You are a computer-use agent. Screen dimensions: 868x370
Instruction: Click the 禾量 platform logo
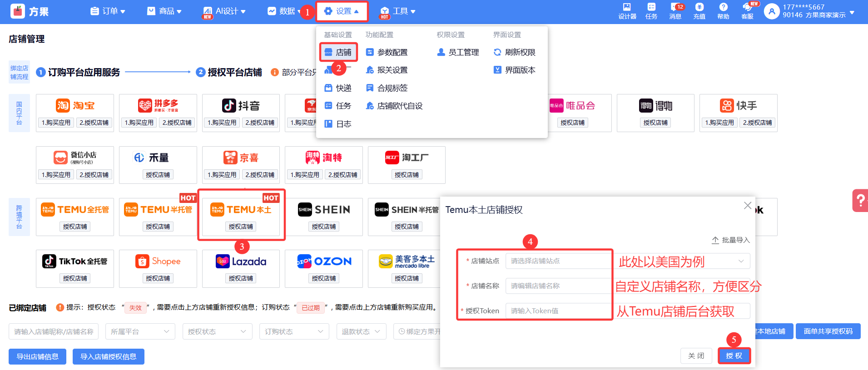coord(151,158)
